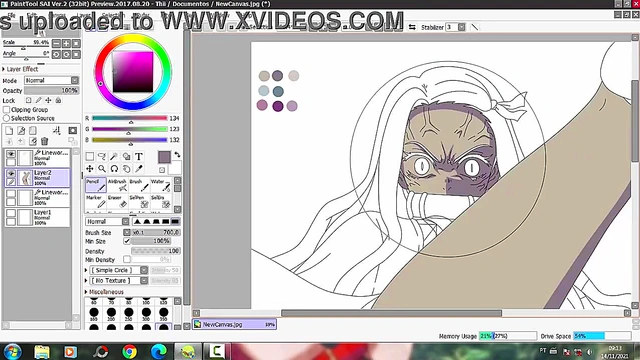Click the canvas horizontal scrollbar
Image resolution: width=640 pixels, height=360 pixels.
pos(391,313)
